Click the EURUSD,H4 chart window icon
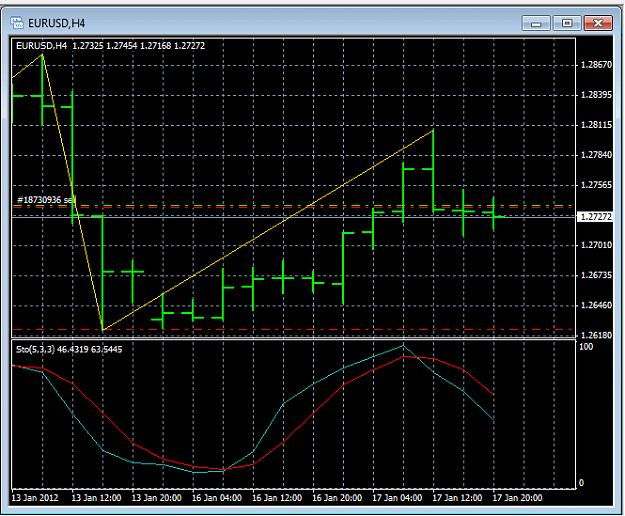Viewport: 625px width, 516px height. tap(17, 23)
